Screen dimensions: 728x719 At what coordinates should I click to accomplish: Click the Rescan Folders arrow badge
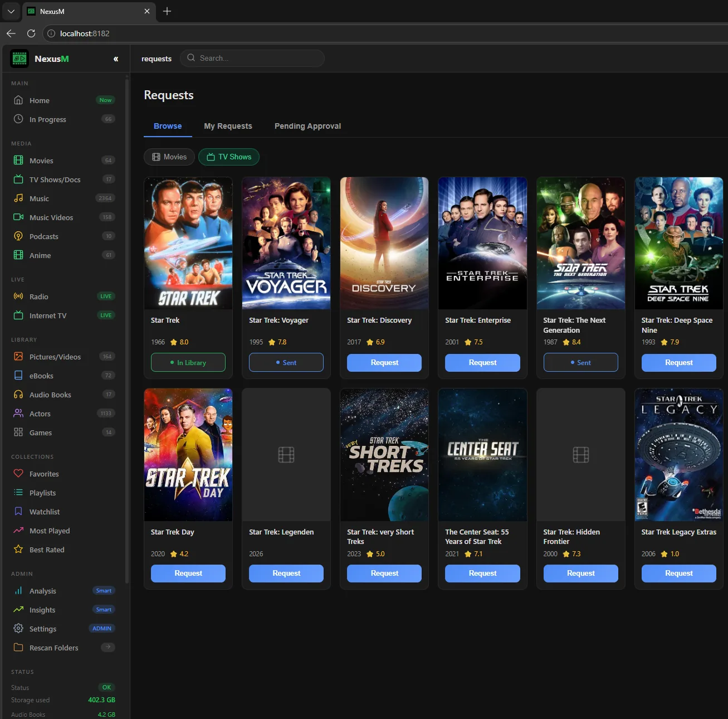108,647
